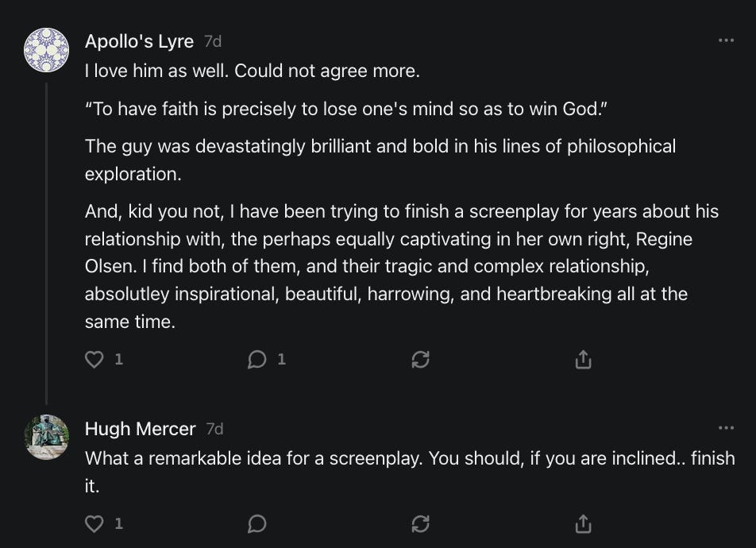Like Hugh Mercer's reply

(94, 523)
